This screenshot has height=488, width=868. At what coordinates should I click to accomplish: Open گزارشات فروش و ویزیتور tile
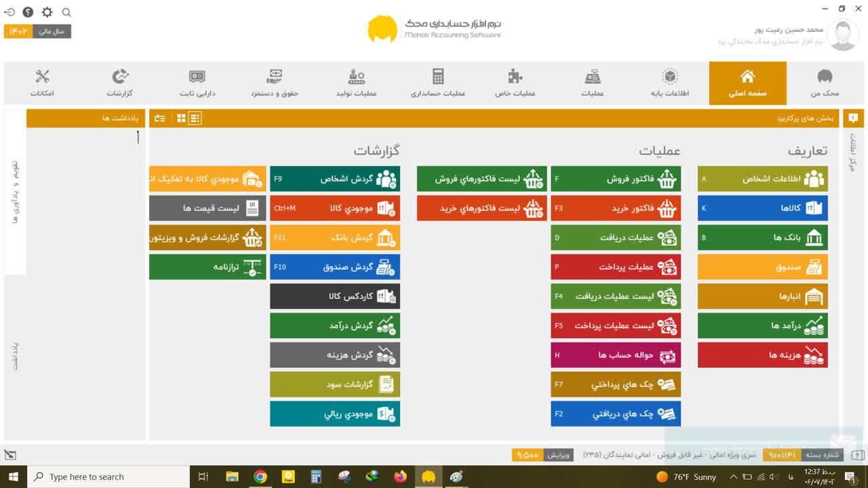(x=208, y=237)
